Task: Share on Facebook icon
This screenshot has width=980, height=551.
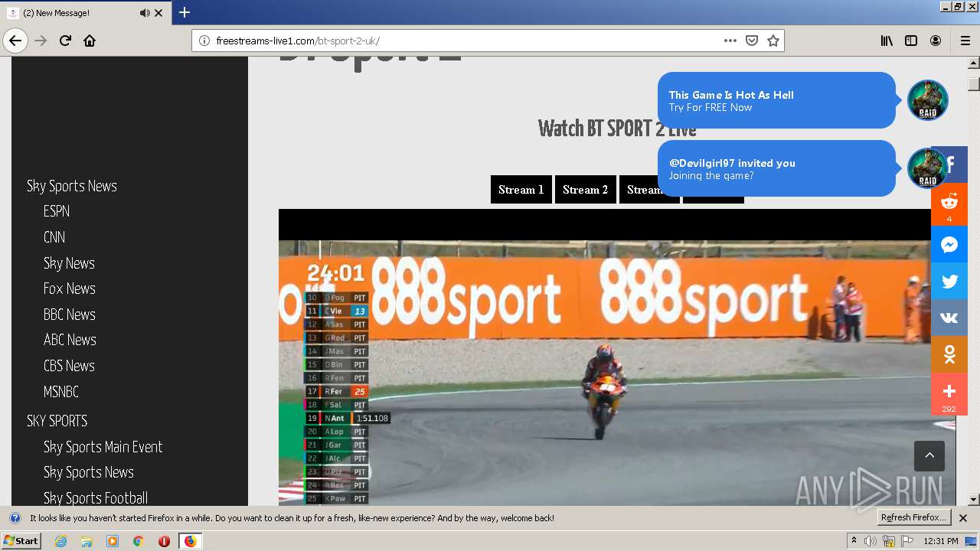Action: click(950, 165)
